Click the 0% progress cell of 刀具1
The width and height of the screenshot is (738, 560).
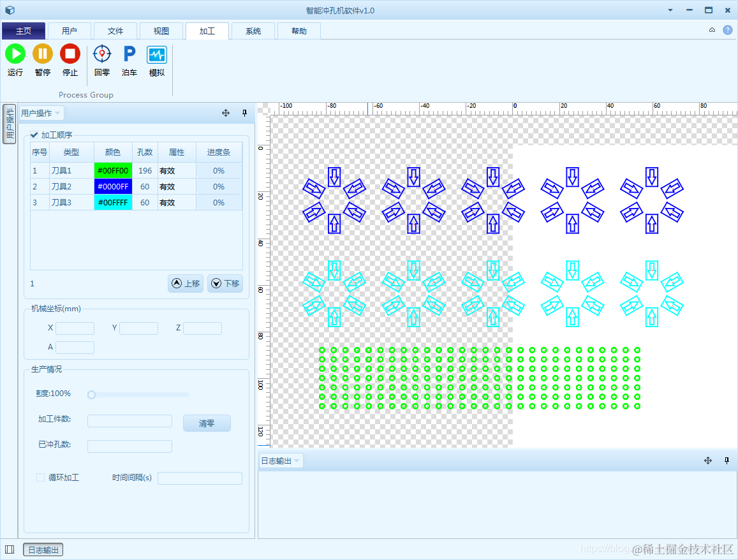(x=219, y=170)
